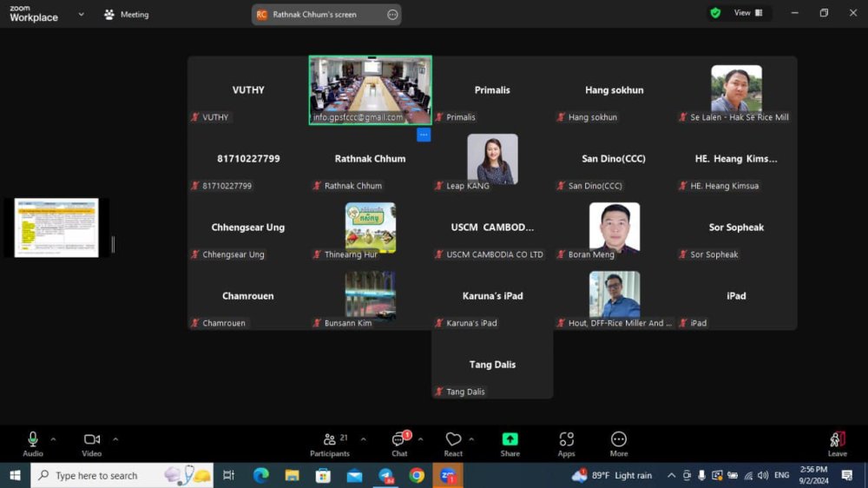The height and width of the screenshot is (488, 868).
Task: Open the Chat panel
Action: 399,444
